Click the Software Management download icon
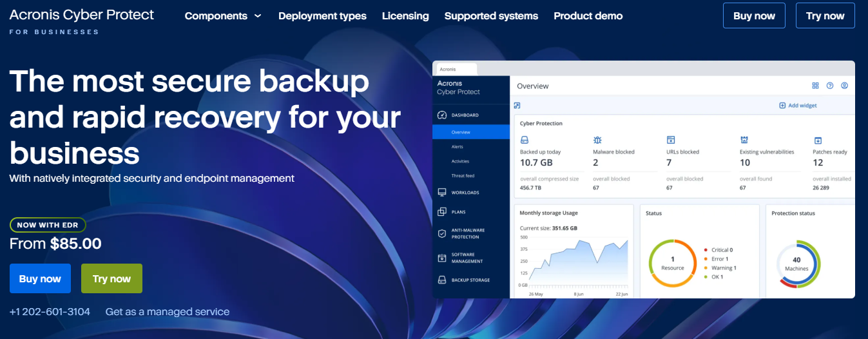This screenshot has width=868, height=339. point(441,258)
